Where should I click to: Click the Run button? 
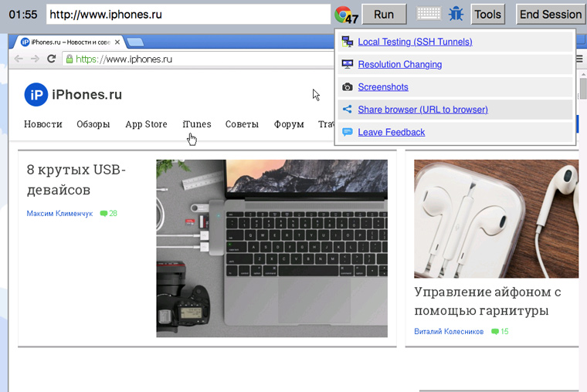(384, 14)
